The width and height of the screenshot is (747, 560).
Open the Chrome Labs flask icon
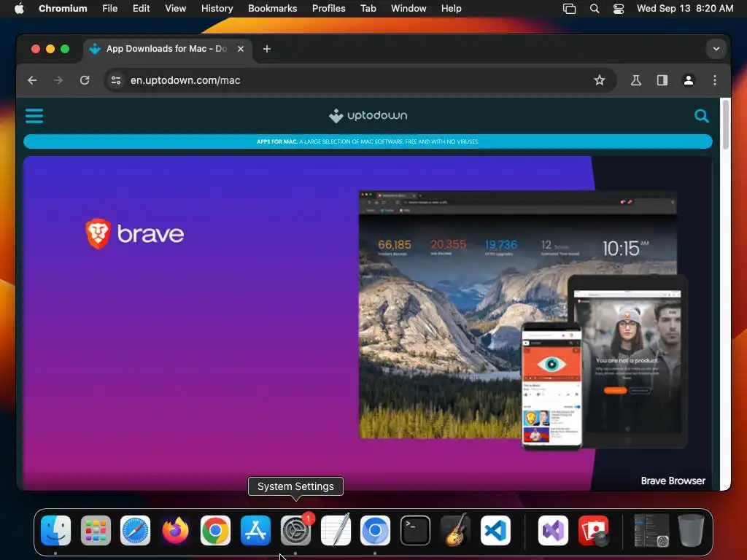click(x=636, y=80)
